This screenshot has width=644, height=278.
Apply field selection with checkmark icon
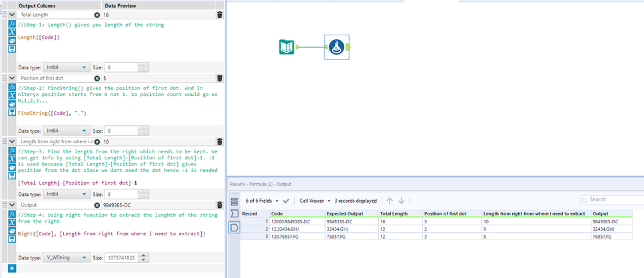click(x=286, y=201)
